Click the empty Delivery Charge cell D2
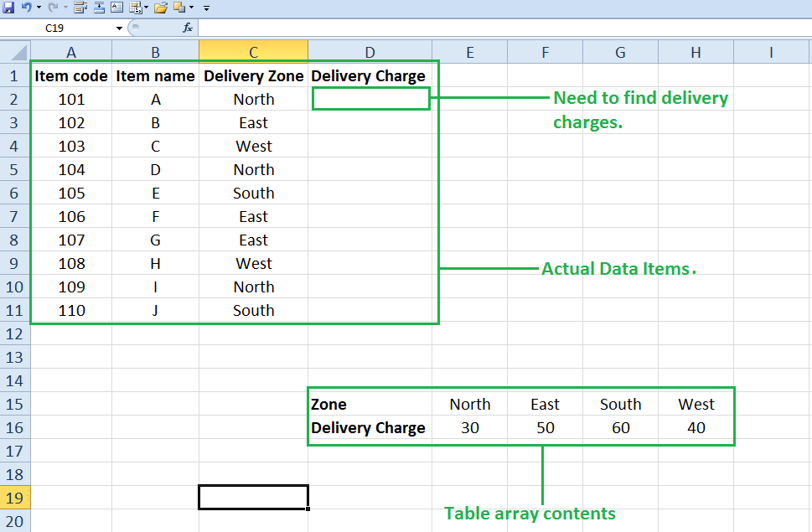The height and width of the screenshot is (532, 812). click(370, 98)
